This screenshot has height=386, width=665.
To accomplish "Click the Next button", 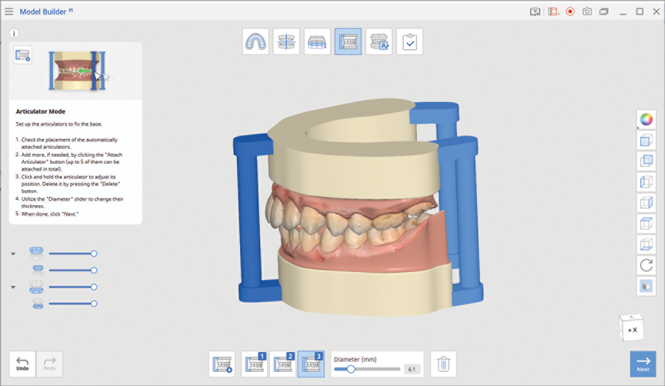I will 643,364.
